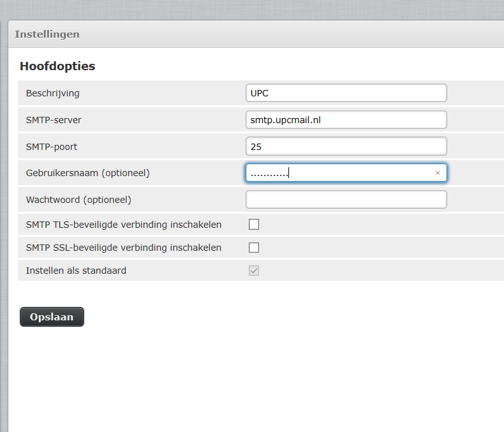This screenshot has width=504, height=432.
Task: Click the SMTP TLS-beveiligde verbinding inschakelen label
Action: pos(124,225)
